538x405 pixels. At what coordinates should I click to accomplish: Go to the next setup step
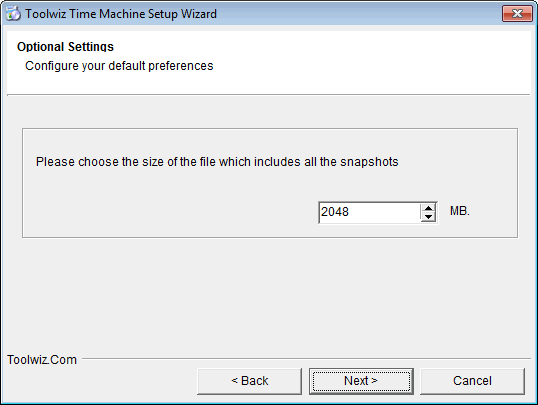[x=361, y=381]
